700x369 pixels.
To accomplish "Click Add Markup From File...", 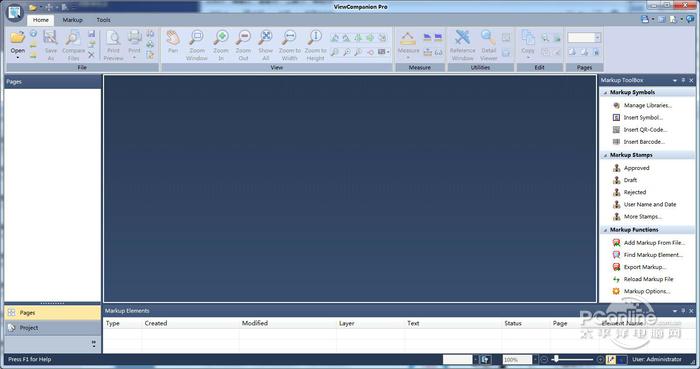I will [x=654, y=243].
